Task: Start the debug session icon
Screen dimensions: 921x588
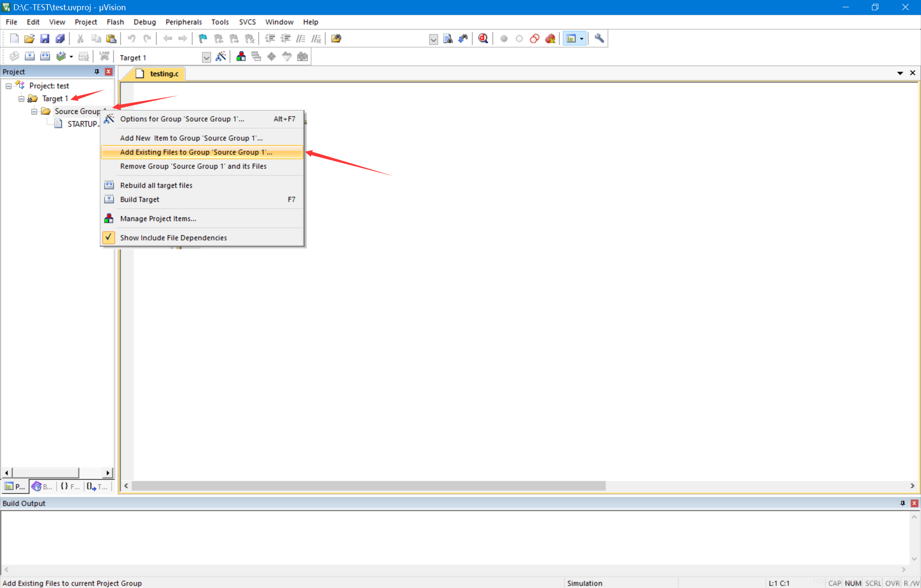Action: (x=483, y=39)
